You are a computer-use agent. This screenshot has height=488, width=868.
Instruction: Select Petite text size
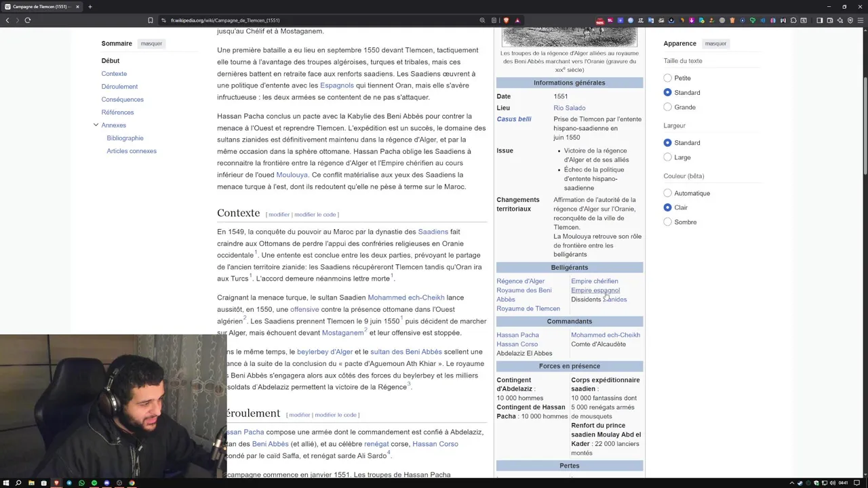coord(668,78)
